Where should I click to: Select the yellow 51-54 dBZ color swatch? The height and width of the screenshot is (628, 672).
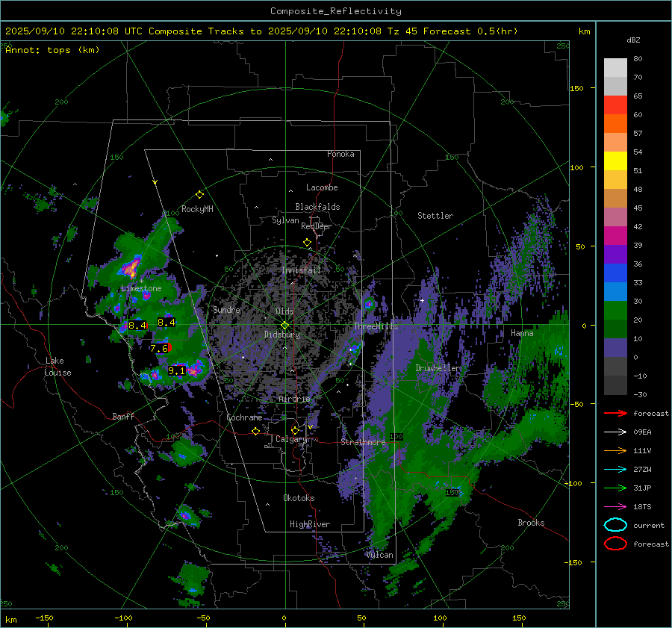pos(615,161)
